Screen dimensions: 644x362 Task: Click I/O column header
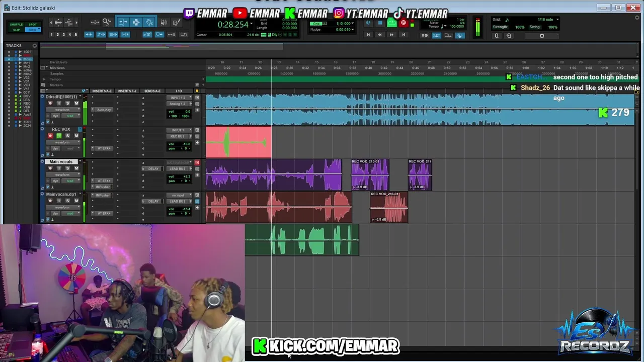click(x=179, y=91)
